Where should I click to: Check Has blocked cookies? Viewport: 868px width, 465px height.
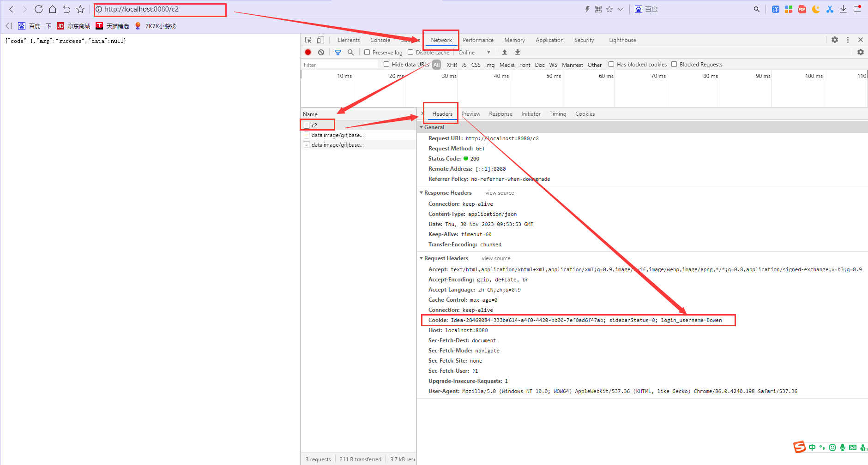[611, 65]
